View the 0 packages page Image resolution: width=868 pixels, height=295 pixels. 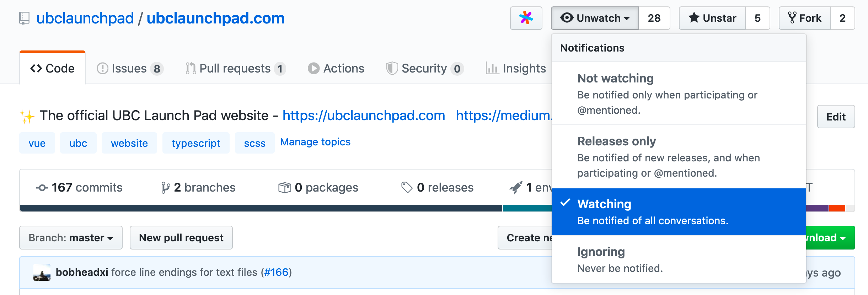point(318,187)
